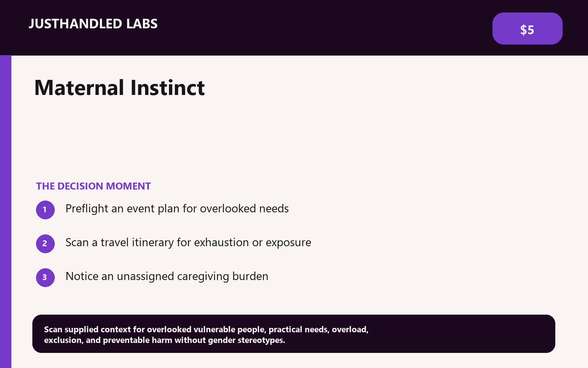Click the dark header bar background
The width and height of the screenshot is (588, 368).
294,28
